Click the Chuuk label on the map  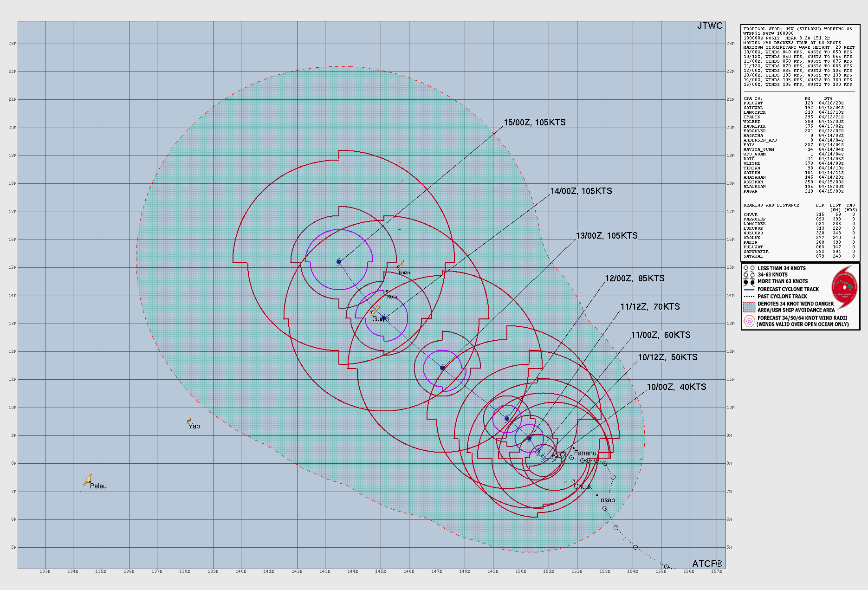tap(583, 486)
